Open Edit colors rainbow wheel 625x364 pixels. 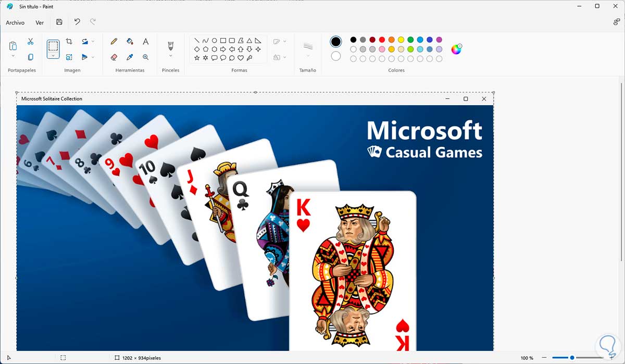coord(456,49)
